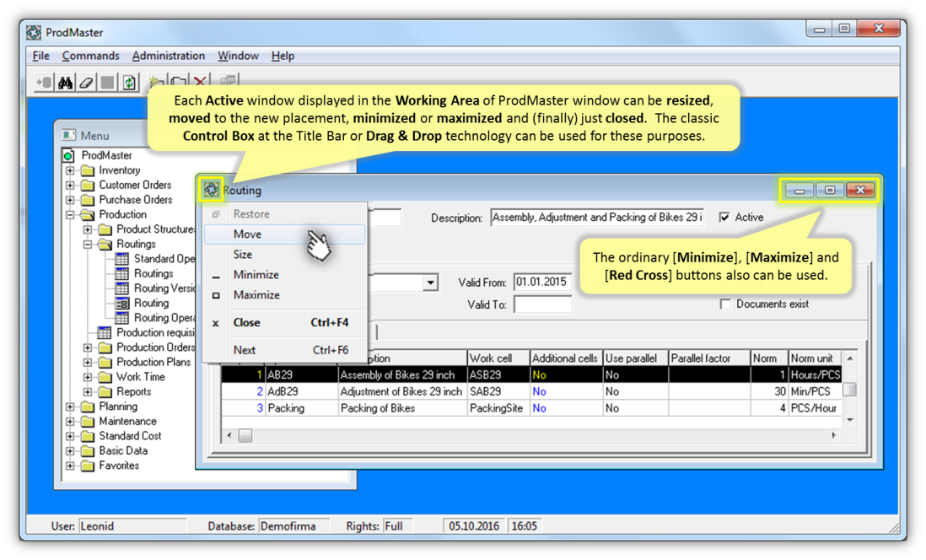
Task: Choose Size in the Routing control menu
Action: (x=285, y=255)
